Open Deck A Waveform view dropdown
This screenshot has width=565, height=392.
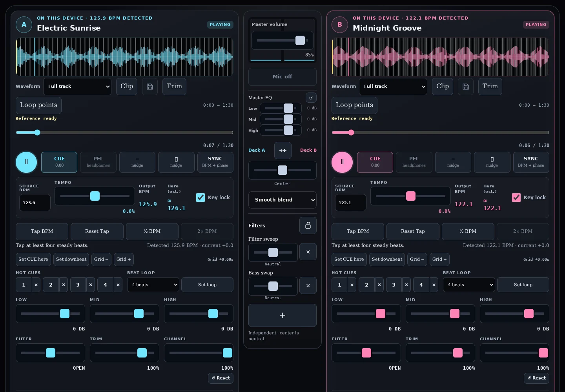tap(78, 87)
